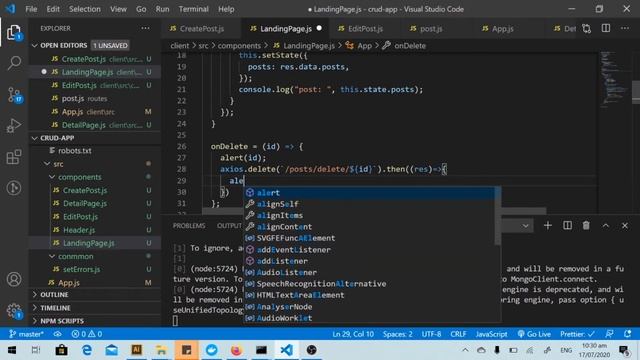
Task: Split the terminal panel
Action: (567, 225)
